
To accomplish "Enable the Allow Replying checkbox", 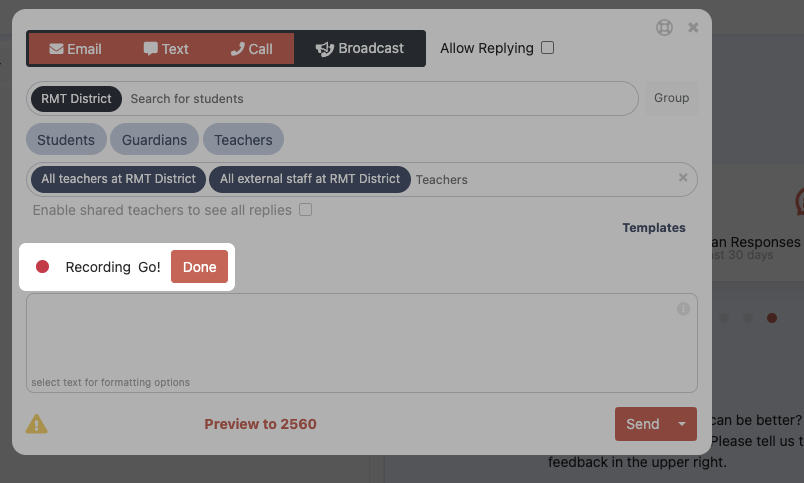I will [547, 48].
